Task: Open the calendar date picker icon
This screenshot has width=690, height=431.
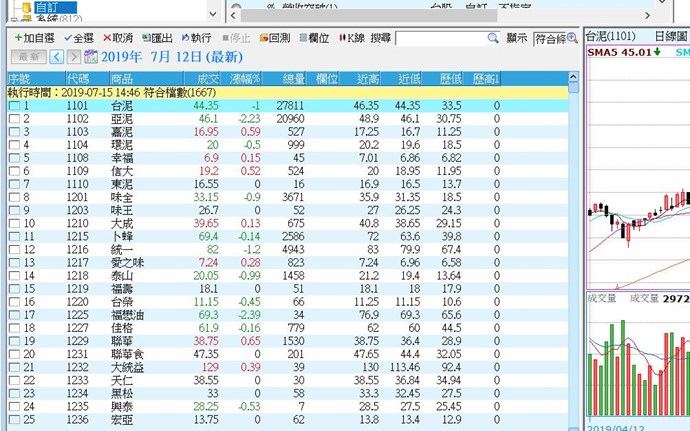Action: (92, 57)
